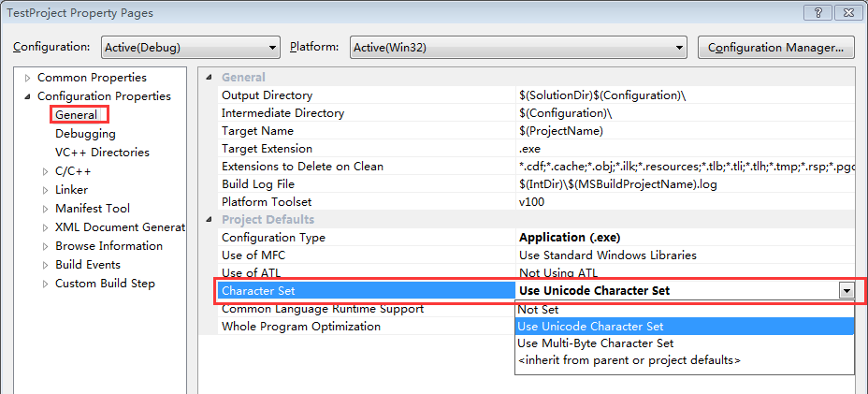Expand the Common Properties tree node
Image resolution: width=868 pixels, height=394 pixels.
[28, 78]
